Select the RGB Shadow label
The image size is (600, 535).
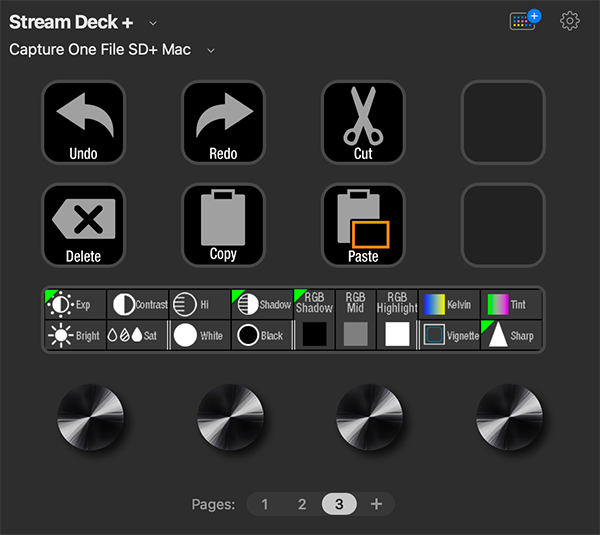315,302
